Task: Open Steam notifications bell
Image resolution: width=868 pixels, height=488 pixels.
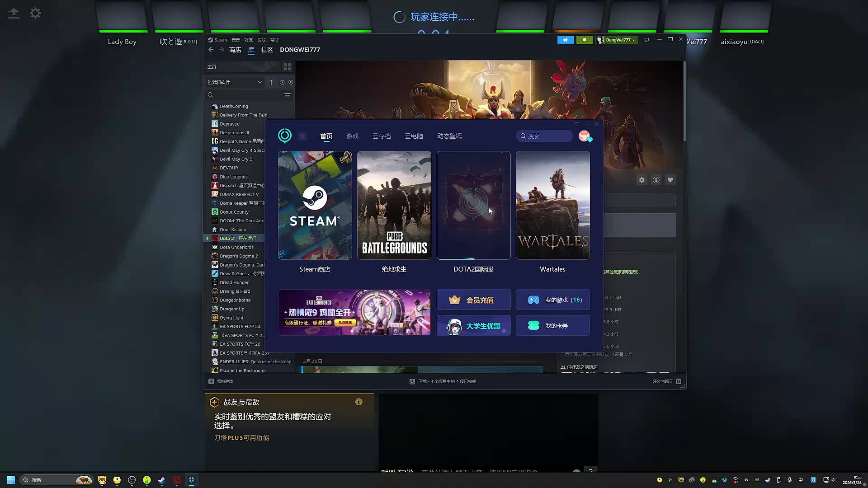Action: (584, 40)
